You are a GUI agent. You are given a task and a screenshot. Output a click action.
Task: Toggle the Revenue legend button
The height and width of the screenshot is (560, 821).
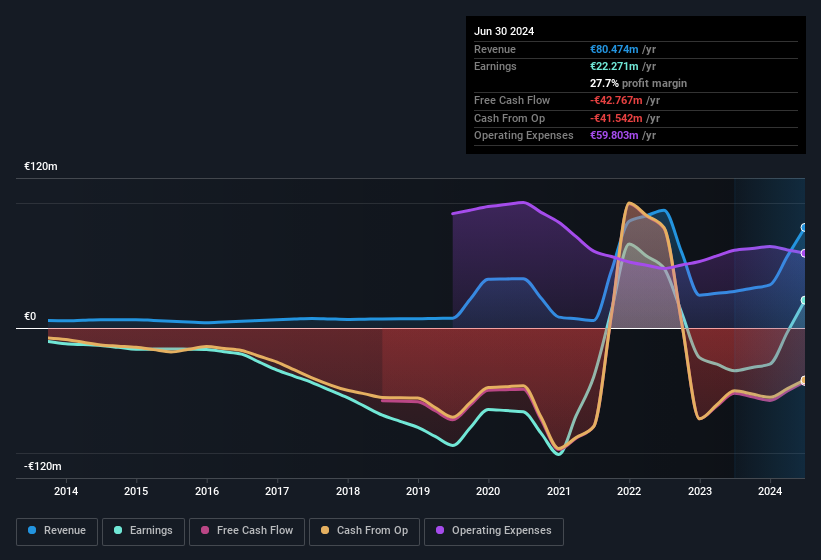coord(57,531)
